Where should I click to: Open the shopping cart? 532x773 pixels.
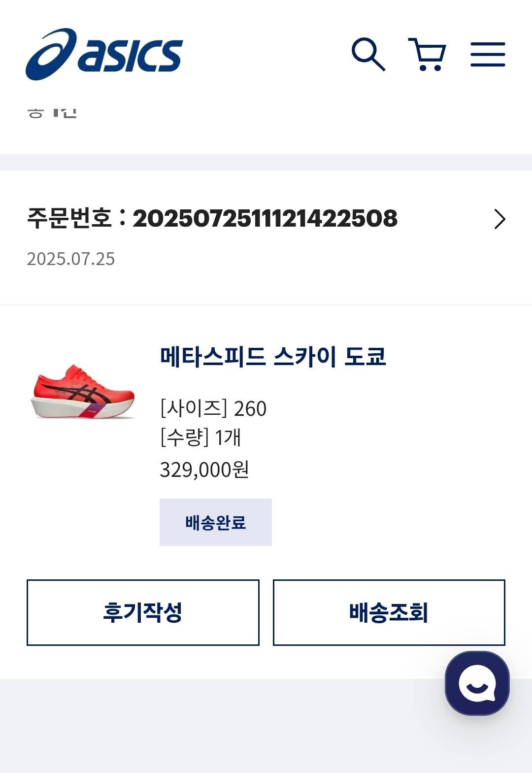pos(428,54)
